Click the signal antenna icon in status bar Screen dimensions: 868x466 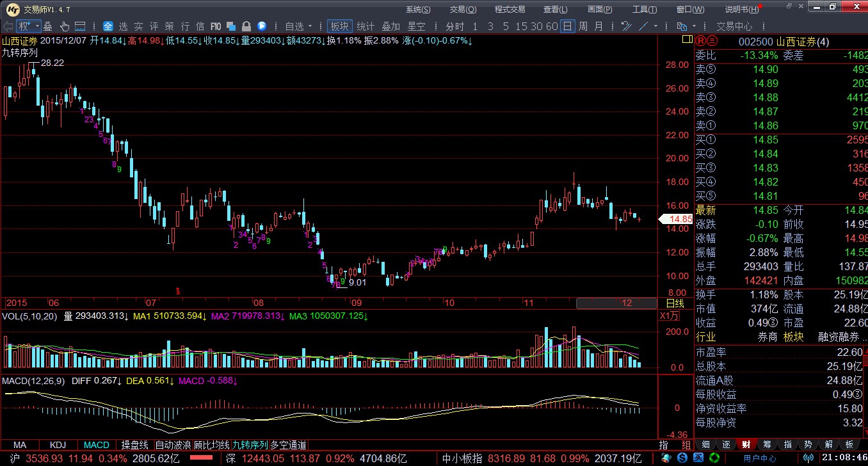tap(808, 458)
